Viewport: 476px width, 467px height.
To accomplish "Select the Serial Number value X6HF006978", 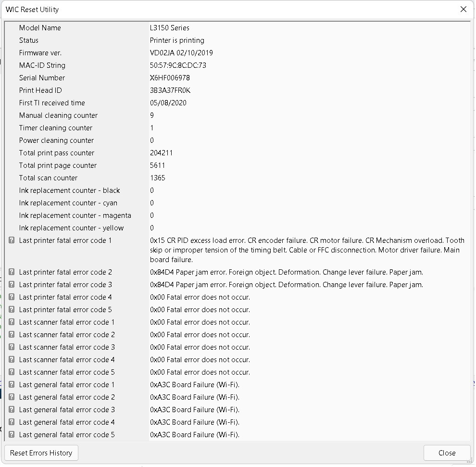I will [x=170, y=78].
